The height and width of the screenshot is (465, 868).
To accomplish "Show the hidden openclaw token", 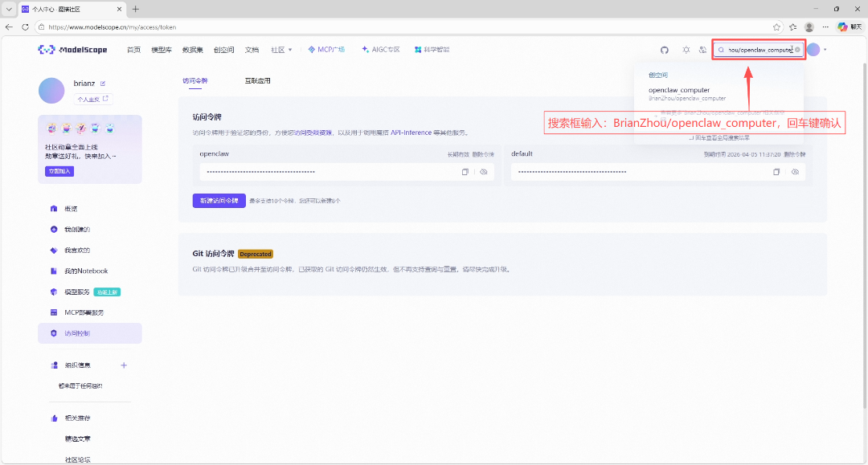I will click(484, 172).
